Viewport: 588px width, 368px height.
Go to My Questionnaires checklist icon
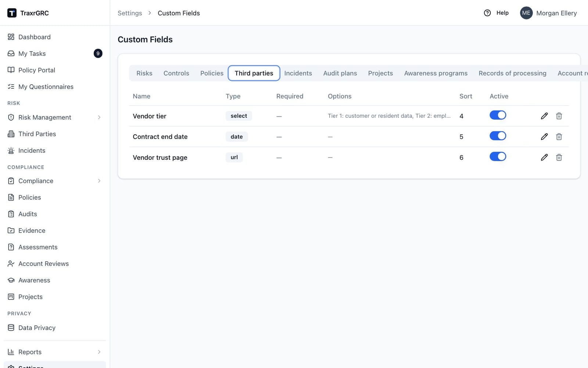pyautogui.click(x=11, y=86)
